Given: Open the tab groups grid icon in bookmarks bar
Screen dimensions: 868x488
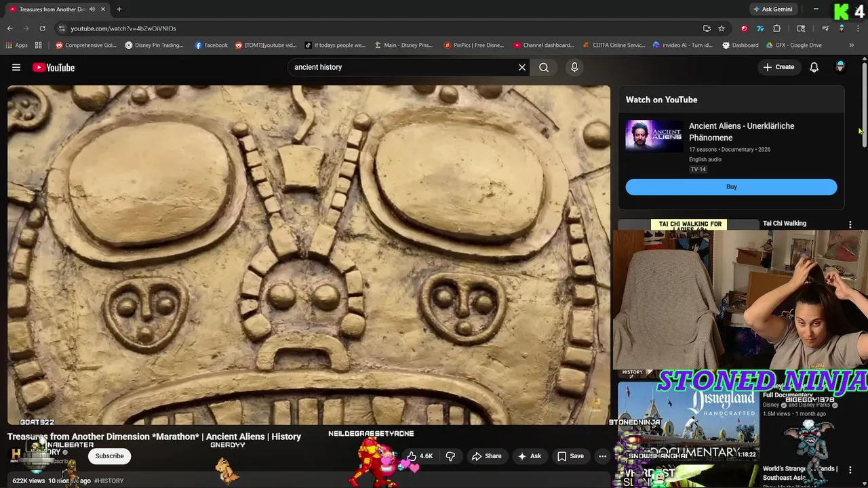Looking at the screenshot, I should [x=39, y=45].
